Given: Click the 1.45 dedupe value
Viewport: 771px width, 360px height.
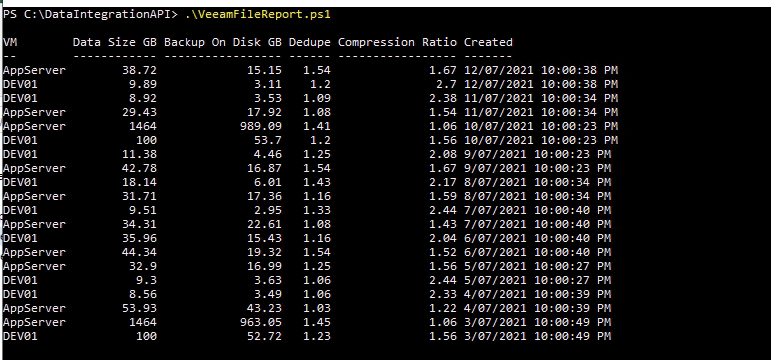Looking at the screenshot, I should 317,323.
